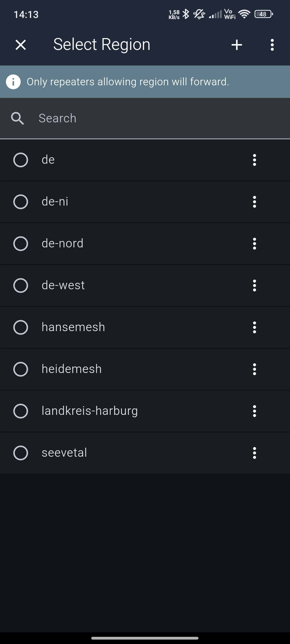
Task: Close the Select Region screen
Action: tap(21, 45)
